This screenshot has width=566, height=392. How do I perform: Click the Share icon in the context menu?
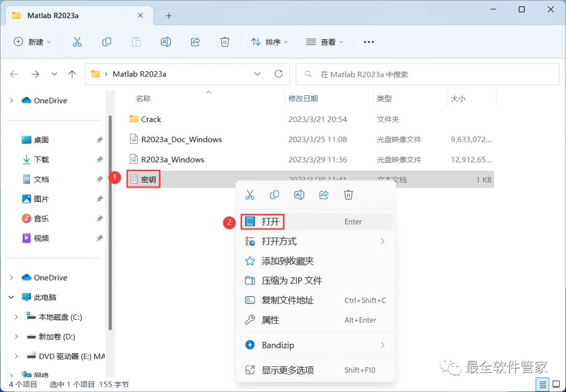[324, 195]
